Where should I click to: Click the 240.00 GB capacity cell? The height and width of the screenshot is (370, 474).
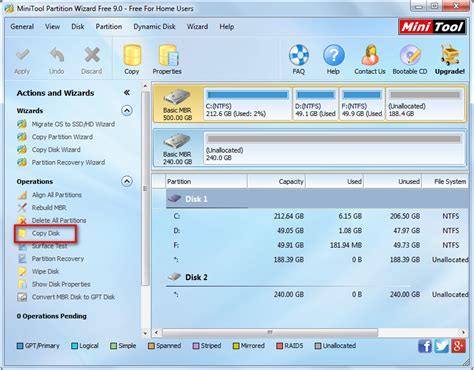click(289, 294)
